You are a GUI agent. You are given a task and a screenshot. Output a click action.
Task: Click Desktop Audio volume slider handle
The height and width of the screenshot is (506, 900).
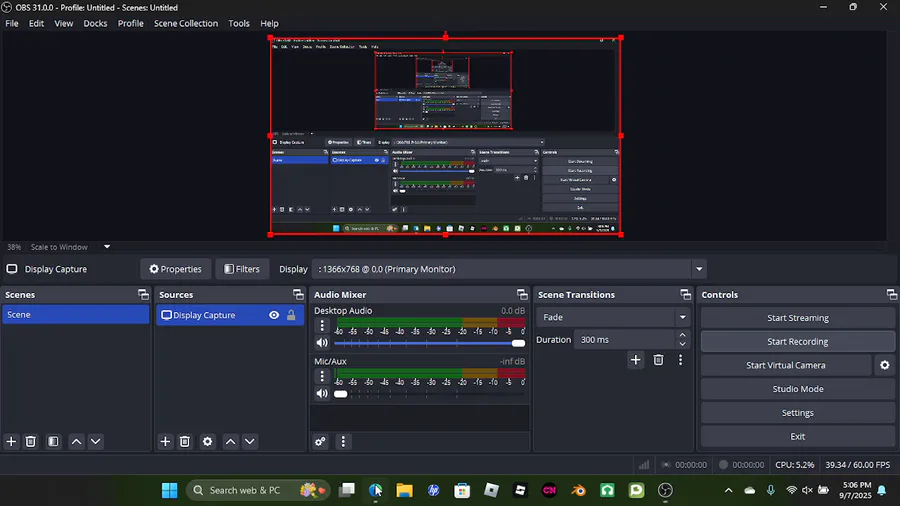(518, 343)
